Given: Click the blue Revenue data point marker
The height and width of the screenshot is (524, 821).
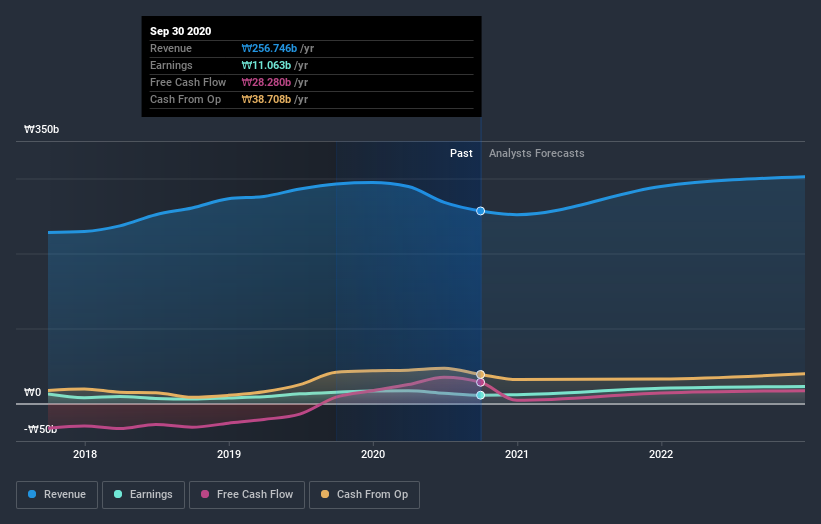Looking at the screenshot, I should tap(480, 211).
